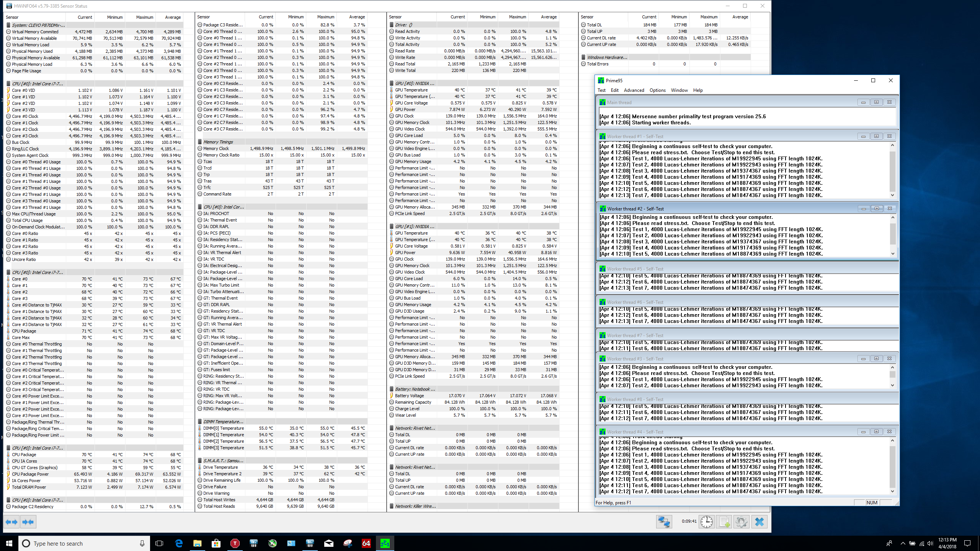Restore the Worker thread #1 child window
This screenshot has width=980, height=551.
[x=876, y=136]
